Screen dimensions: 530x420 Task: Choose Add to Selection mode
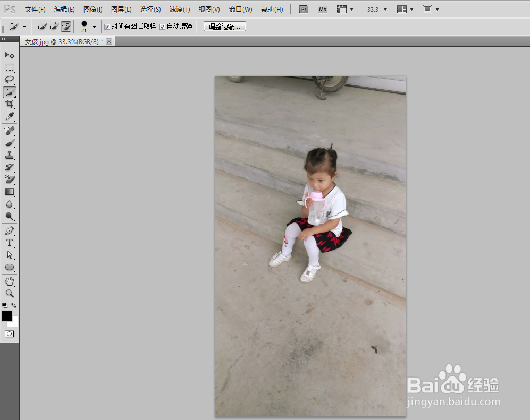tap(54, 27)
